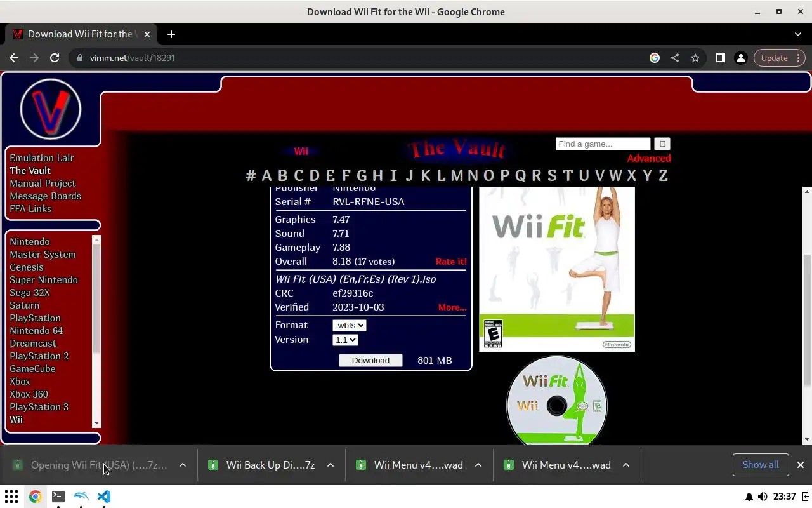The width and height of the screenshot is (812, 508).
Task: Open Visual Studio Code from taskbar
Action: pyautogui.click(x=104, y=497)
